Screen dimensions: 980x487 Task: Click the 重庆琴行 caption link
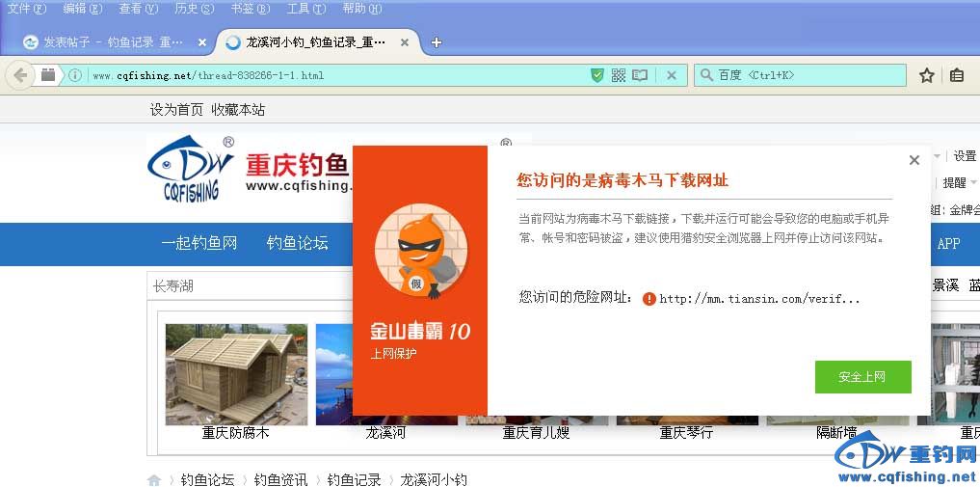point(686,433)
